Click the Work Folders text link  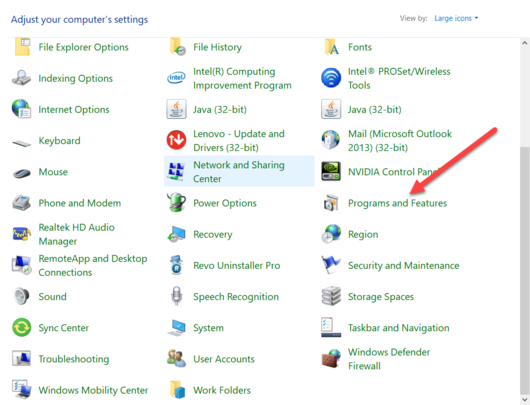222,390
